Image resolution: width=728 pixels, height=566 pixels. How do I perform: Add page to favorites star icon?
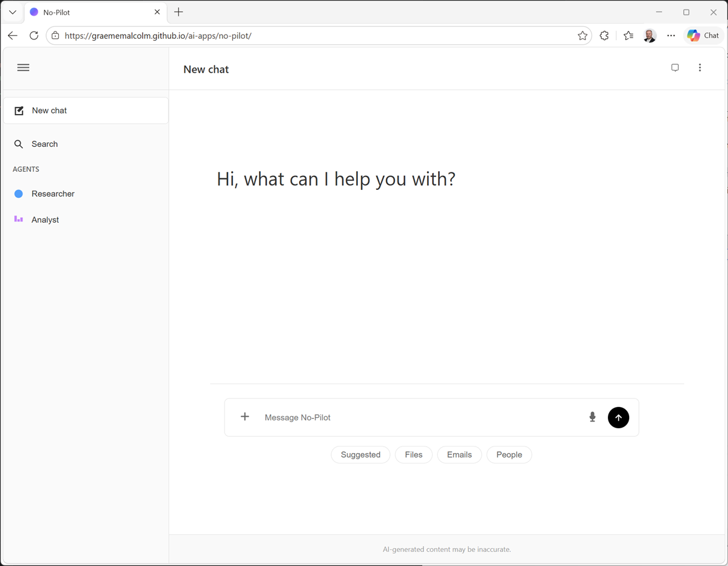coord(582,36)
